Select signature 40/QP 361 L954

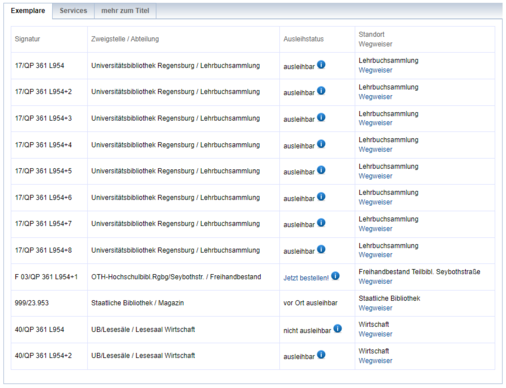[39, 329]
